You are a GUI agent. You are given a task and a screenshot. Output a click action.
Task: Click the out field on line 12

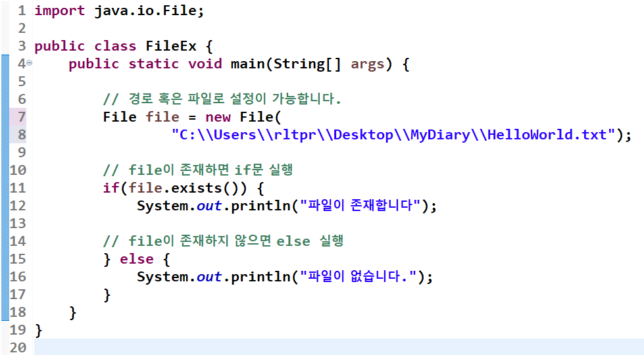click(x=209, y=206)
